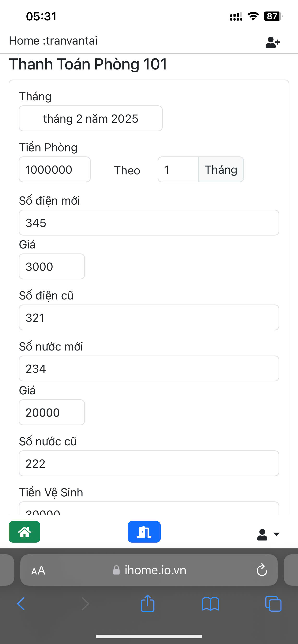
Task: Open the Home :tranvantai link
Action: point(53,41)
